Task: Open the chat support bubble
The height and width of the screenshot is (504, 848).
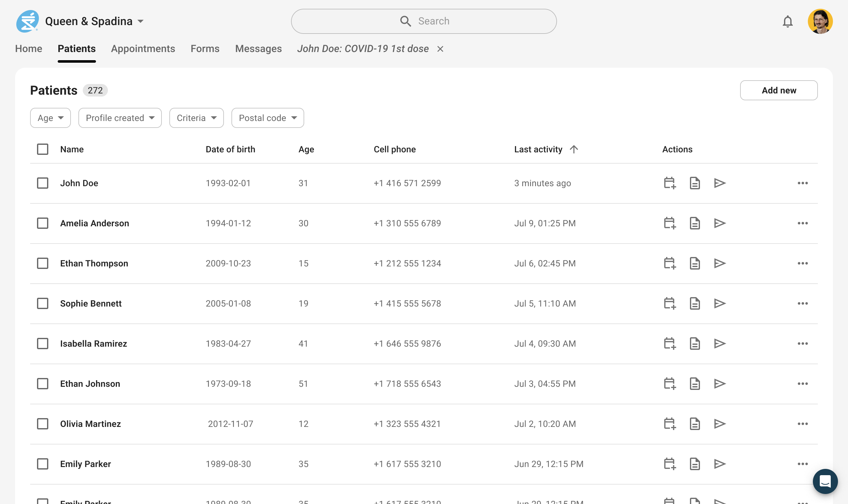Action: (x=825, y=481)
